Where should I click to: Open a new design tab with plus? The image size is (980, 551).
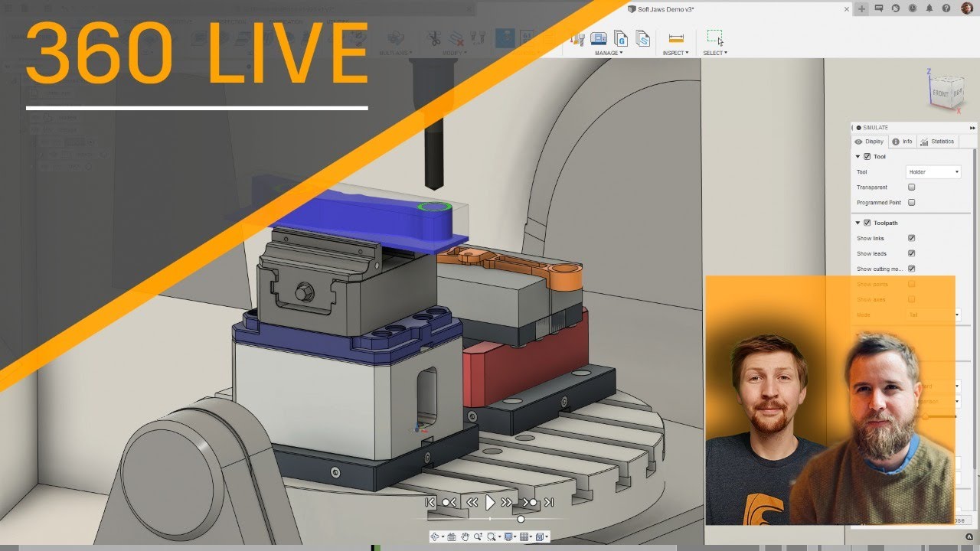[x=861, y=8]
